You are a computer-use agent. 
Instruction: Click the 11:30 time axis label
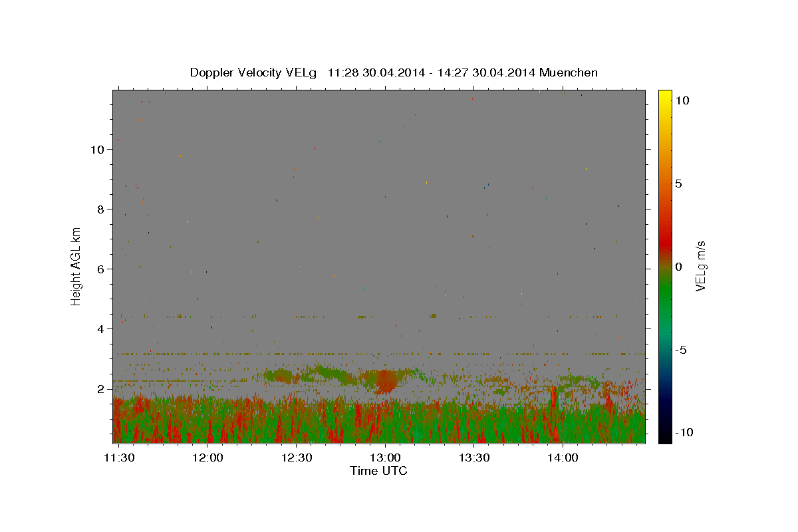point(119,458)
